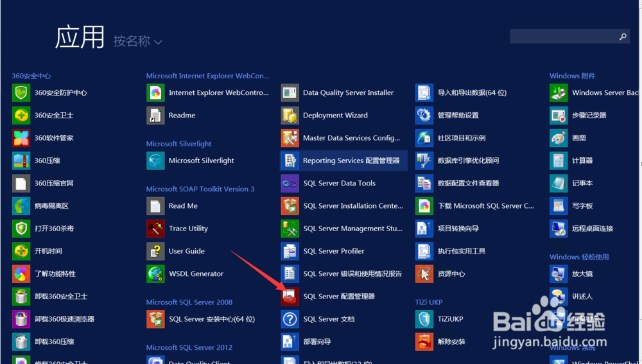Open User Guide help icon
The height and width of the screenshot is (364, 642).
(x=155, y=251)
